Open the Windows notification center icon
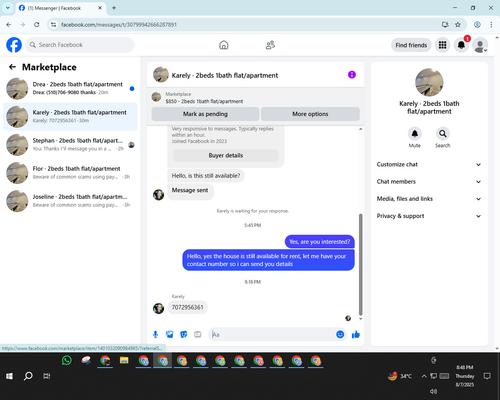500x400 pixels. 487,376
